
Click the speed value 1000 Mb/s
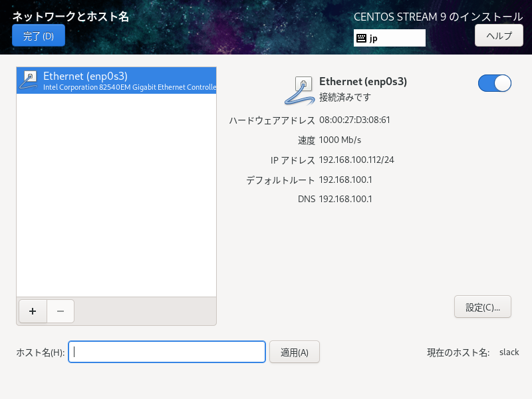pos(340,140)
